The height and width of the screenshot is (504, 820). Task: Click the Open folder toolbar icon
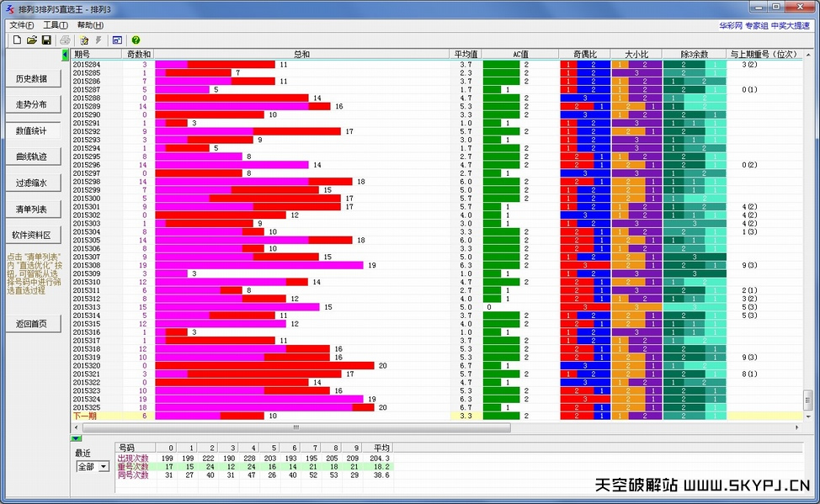coord(32,40)
